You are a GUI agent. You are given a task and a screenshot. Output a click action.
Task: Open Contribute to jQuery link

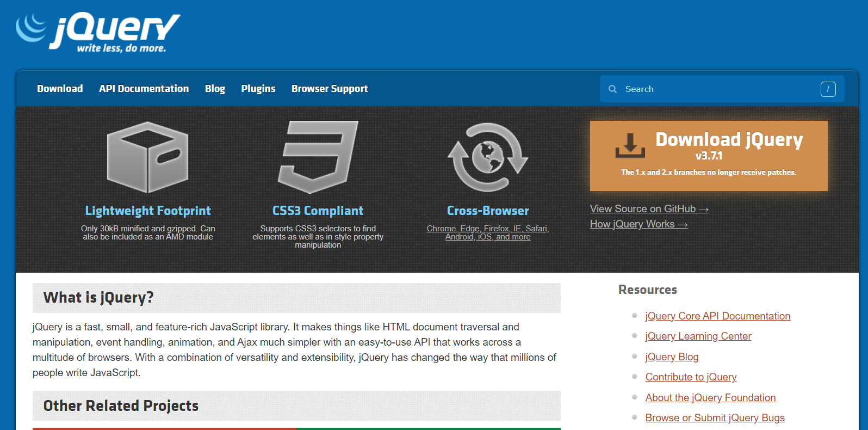click(x=691, y=377)
